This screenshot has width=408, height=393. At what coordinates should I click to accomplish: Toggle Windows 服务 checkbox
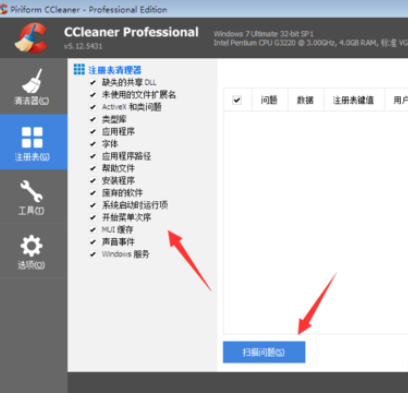coord(93,254)
